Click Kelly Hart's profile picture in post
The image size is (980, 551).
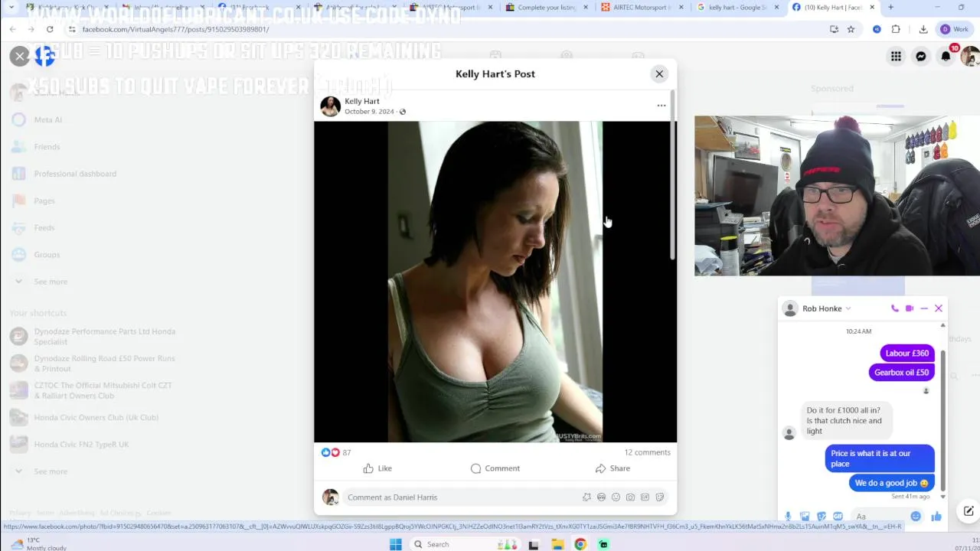330,106
